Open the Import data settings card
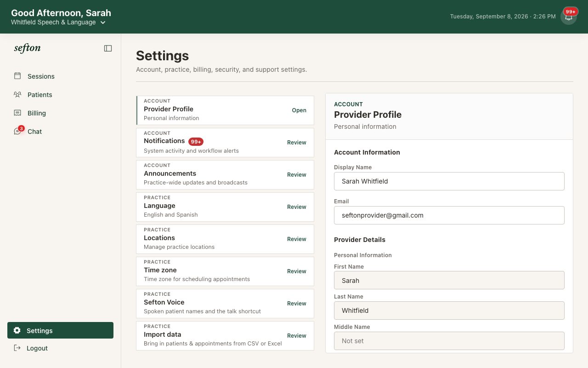 (225, 336)
